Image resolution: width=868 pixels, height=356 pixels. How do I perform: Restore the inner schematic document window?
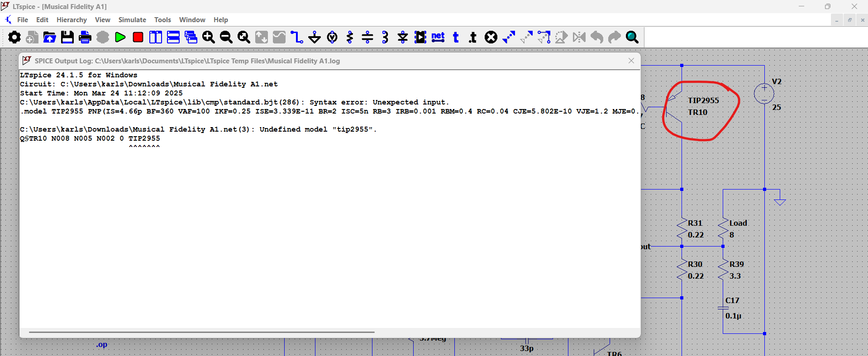click(849, 20)
